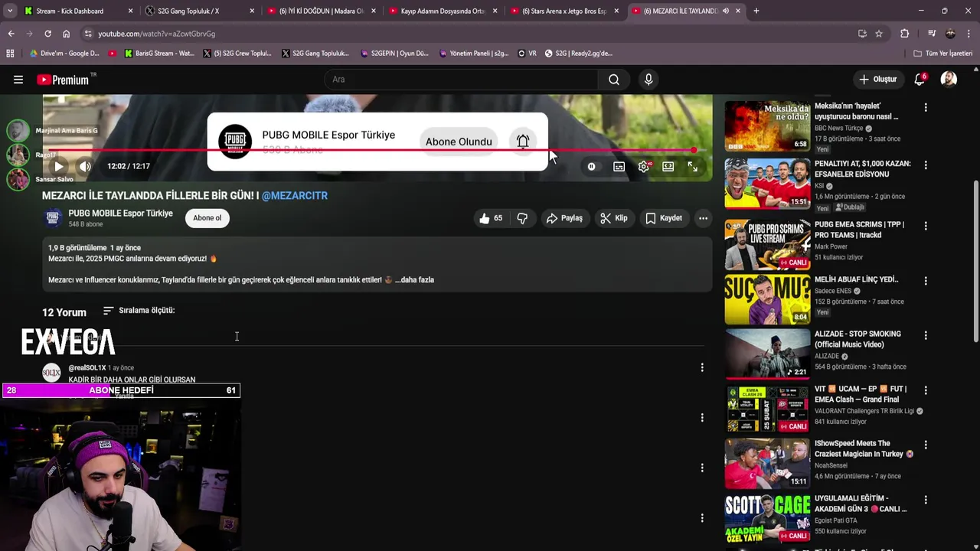This screenshot has height=551, width=980.
Task: Bookmark this page with star icon
Action: [x=879, y=34]
